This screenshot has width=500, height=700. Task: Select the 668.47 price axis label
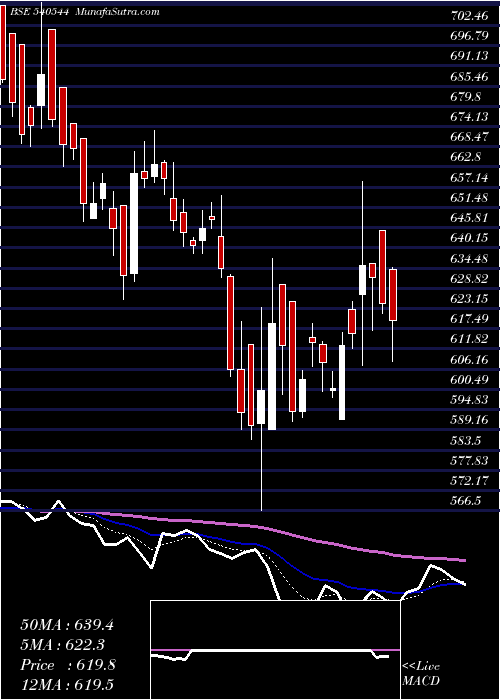click(x=469, y=137)
